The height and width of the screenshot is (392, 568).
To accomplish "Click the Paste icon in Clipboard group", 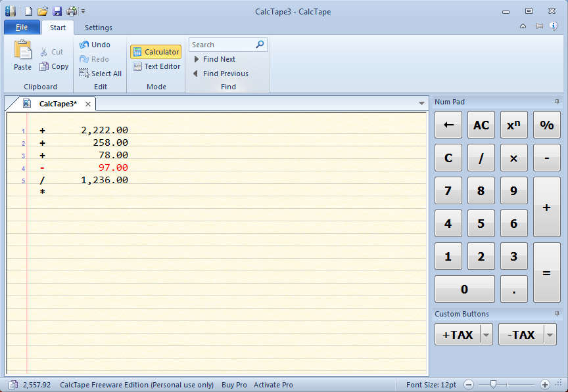I will pos(22,51).
